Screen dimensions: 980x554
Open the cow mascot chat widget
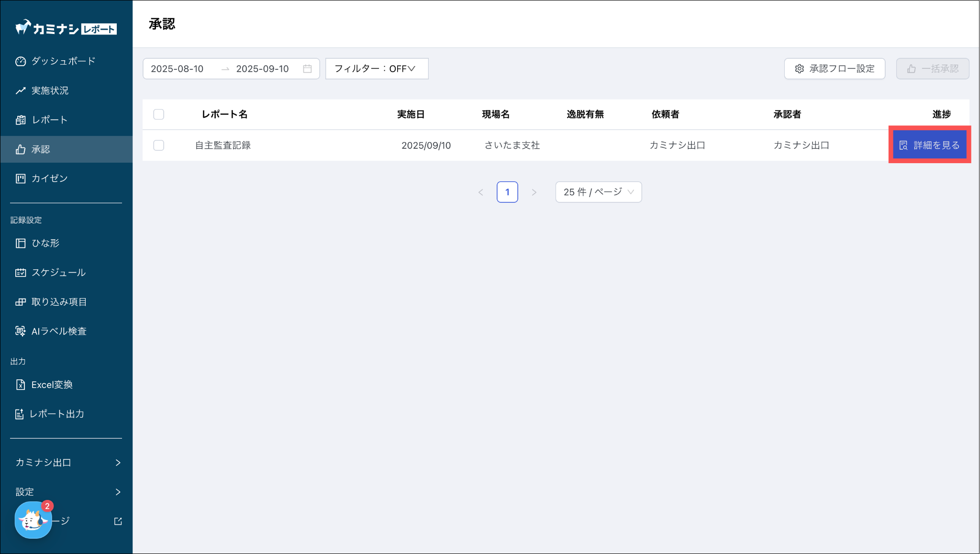[x=33, y=521]
